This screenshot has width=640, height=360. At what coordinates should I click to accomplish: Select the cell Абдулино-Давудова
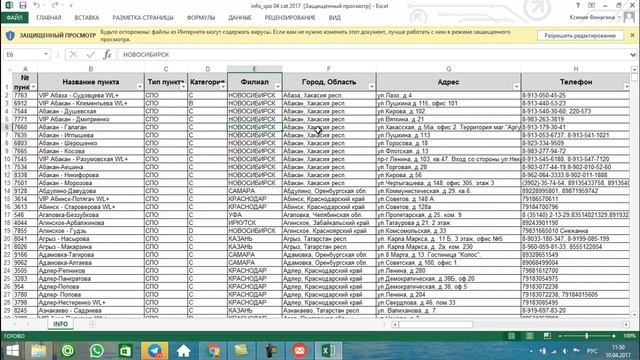(91, 191)
